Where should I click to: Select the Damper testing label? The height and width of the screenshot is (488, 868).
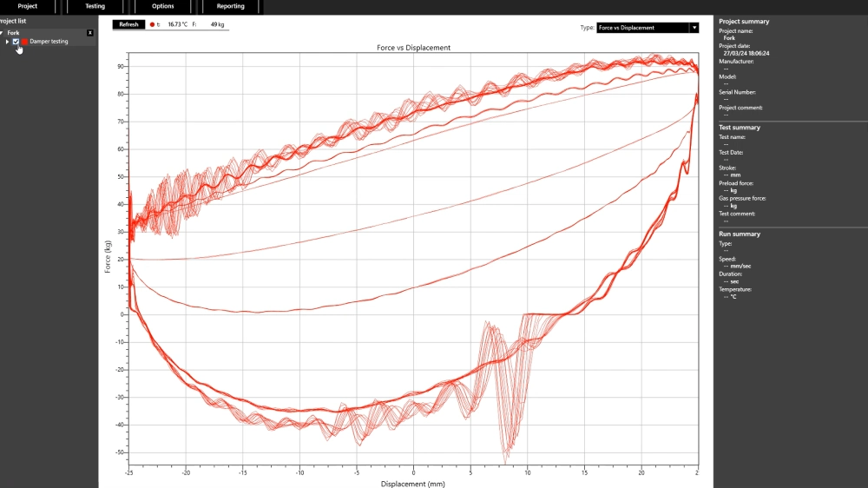49,42
